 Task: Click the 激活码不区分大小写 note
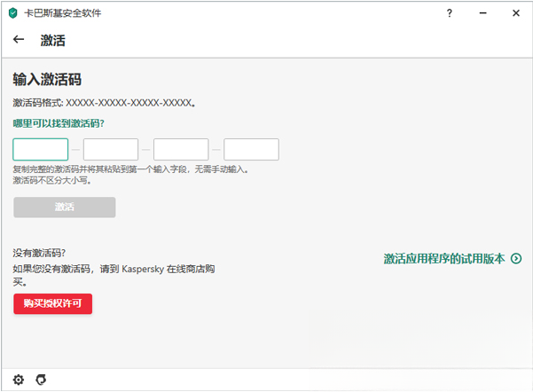52,180
